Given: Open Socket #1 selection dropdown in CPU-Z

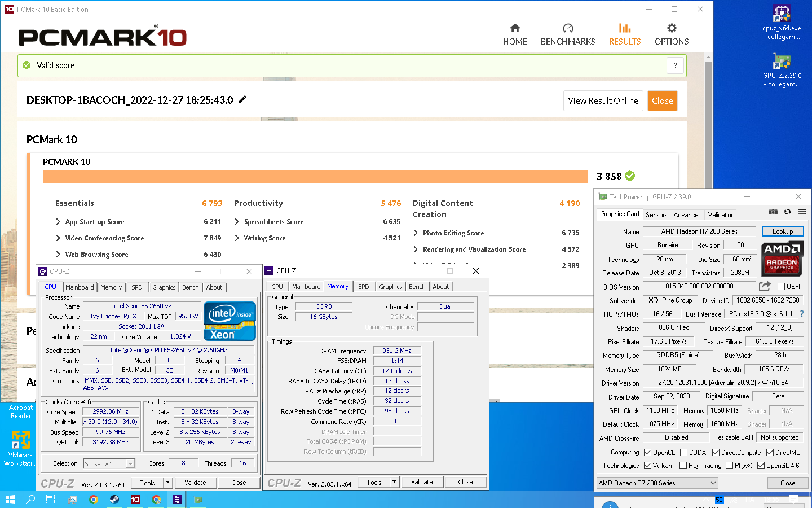Looking at the screenshot, I should [109, 463].
